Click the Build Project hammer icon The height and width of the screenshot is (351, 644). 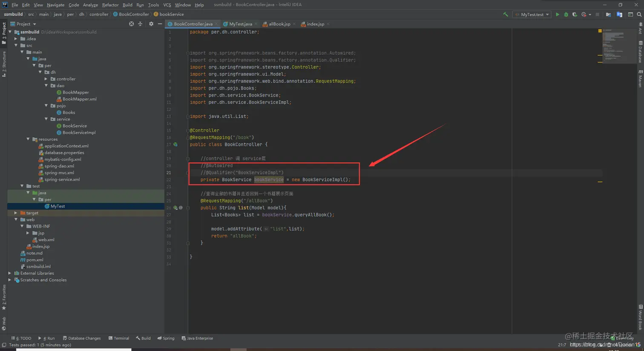(506, 14)
